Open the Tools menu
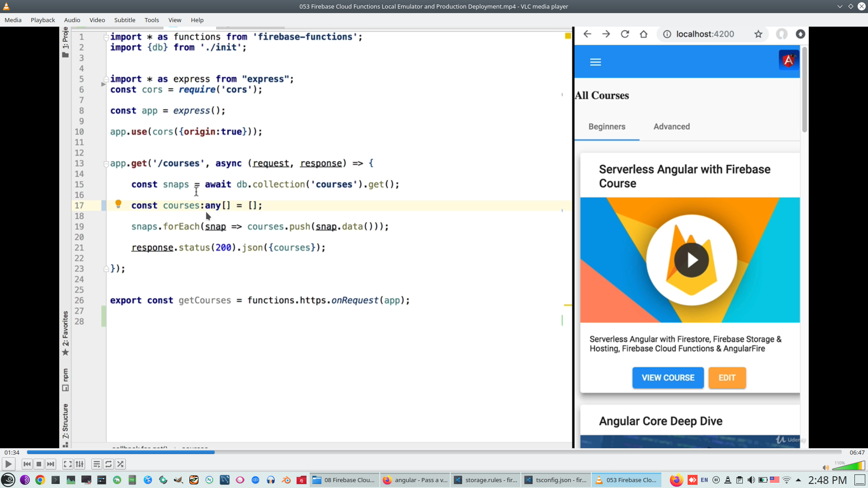This screenshot has height=488, width=868. click(151, 20)
